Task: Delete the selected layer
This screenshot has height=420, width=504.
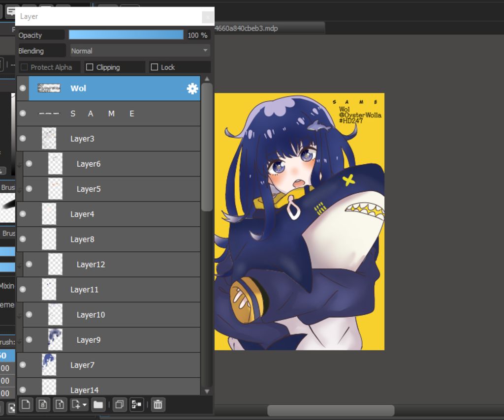Action: pos(158,405)
